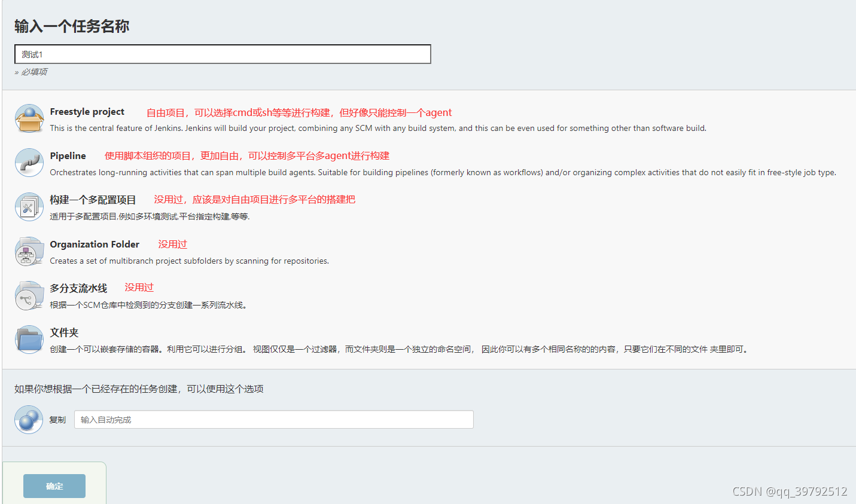Click the blue folder icon
The image size is (856, 504).
point(29,340)
